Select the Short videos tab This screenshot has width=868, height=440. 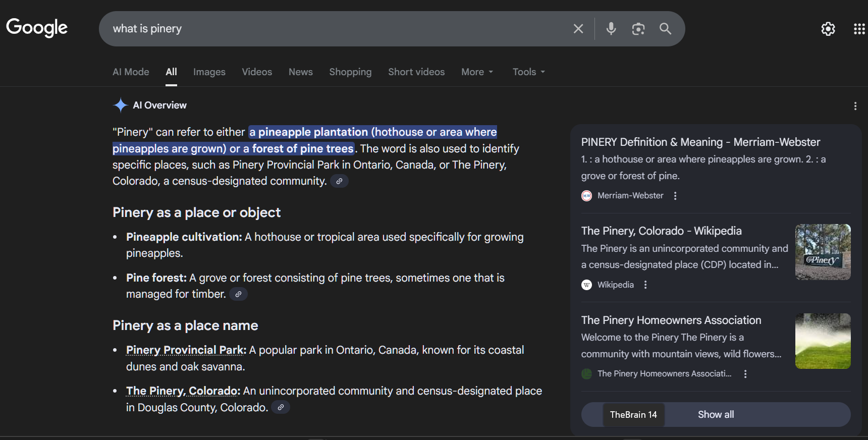pyautogui.click(x=416, y=72)
